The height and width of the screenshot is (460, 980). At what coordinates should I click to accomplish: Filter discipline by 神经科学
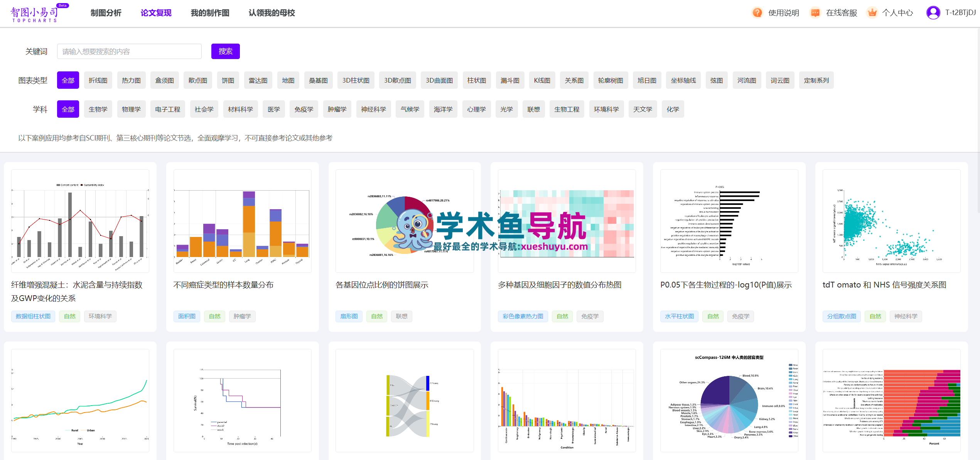pyautogui.click(x=373, y=109)
